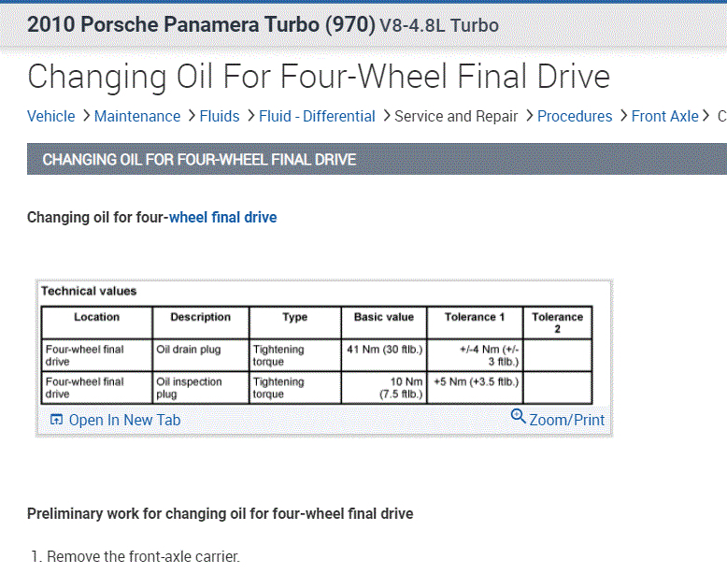Screen dimensions: 727x588
Task: Click the Open In New Tab text link
Action: (x=124, y=421)
